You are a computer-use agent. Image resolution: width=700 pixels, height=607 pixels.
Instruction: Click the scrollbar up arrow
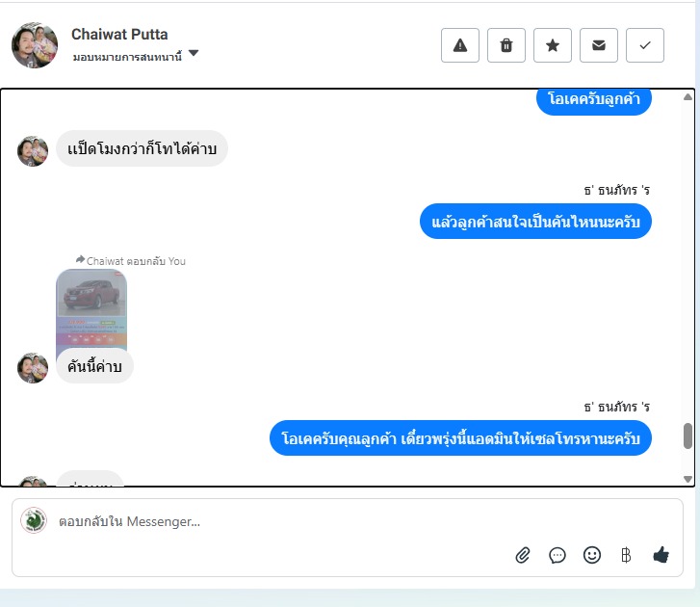point(687,97)
